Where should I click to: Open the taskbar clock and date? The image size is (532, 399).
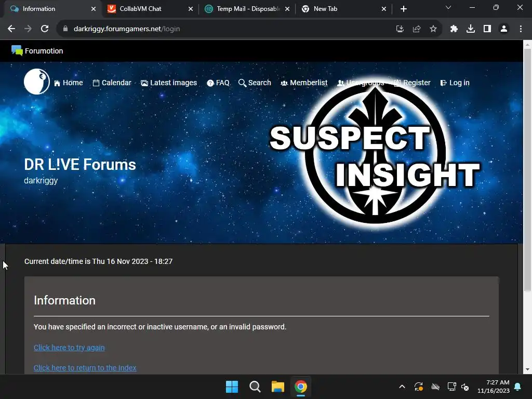coord(494,387)
